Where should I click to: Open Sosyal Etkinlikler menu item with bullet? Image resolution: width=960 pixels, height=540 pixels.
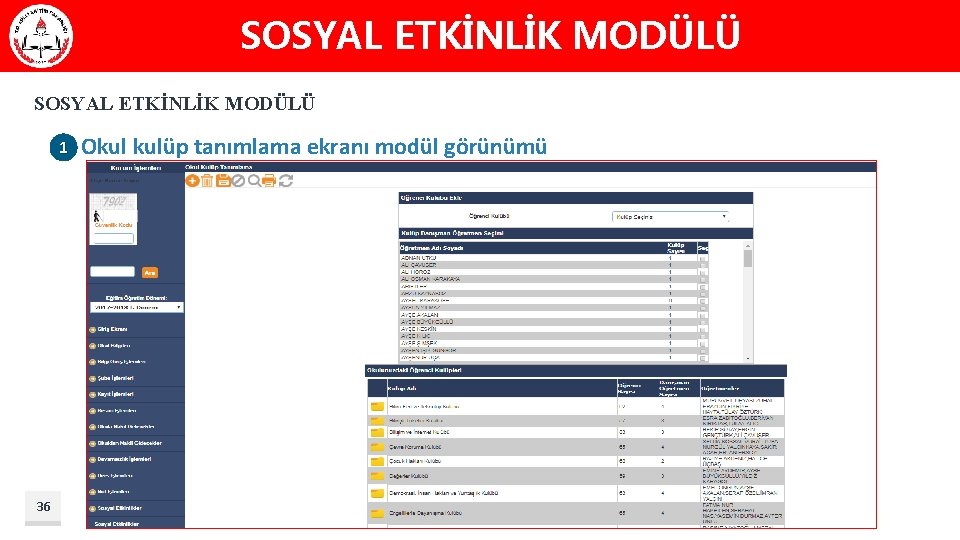[x=119, y=508]
